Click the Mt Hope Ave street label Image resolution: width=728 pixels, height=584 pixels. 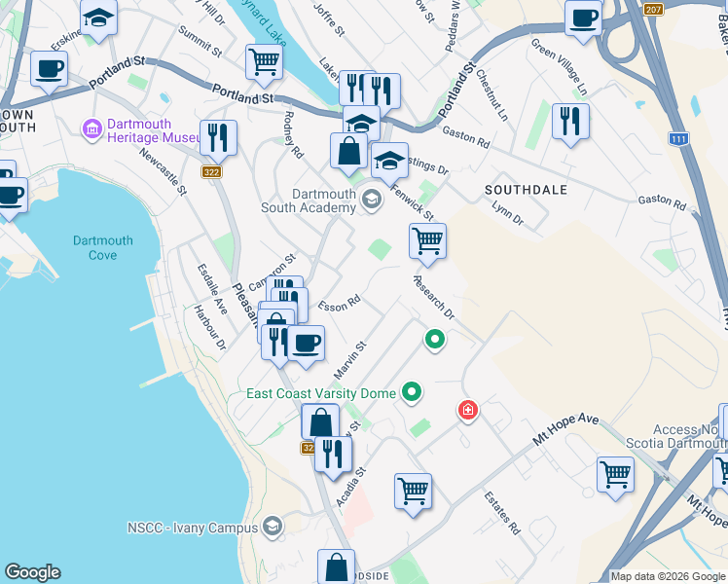pos(565,429)
